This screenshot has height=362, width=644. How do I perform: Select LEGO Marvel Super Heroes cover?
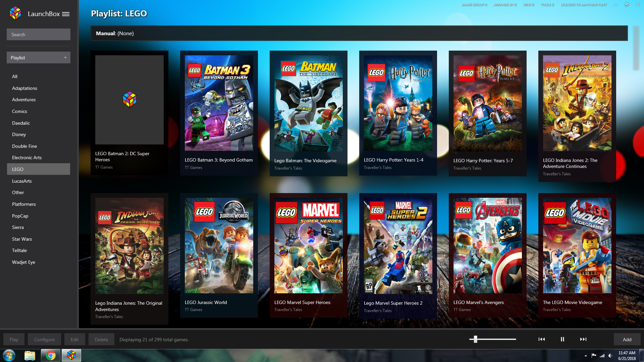(x=309, y=245)
